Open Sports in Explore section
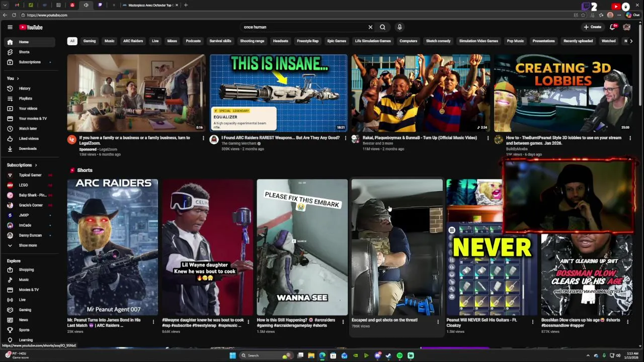The height and width of the screenshot is (362, 644). 30,330
